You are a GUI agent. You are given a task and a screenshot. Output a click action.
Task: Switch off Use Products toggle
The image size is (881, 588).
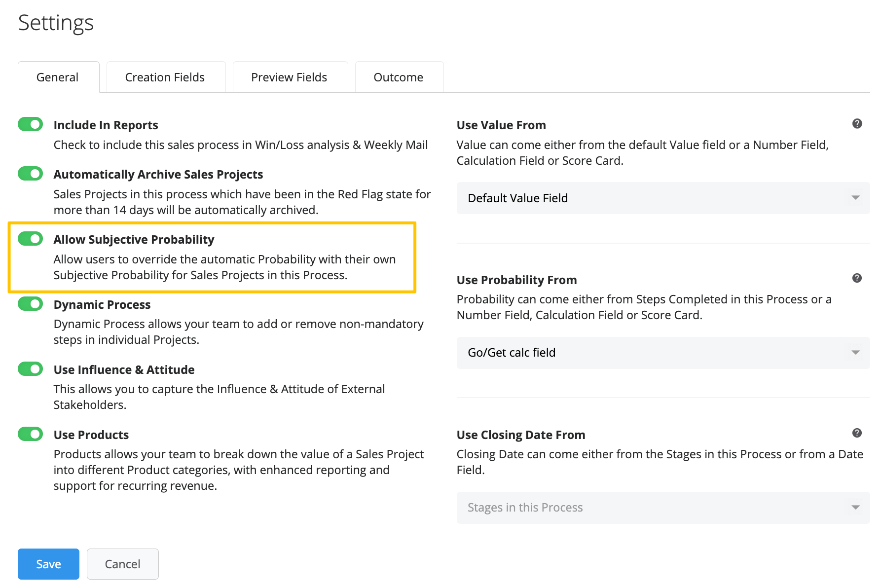pyautogui.click(x=31, y=434)
